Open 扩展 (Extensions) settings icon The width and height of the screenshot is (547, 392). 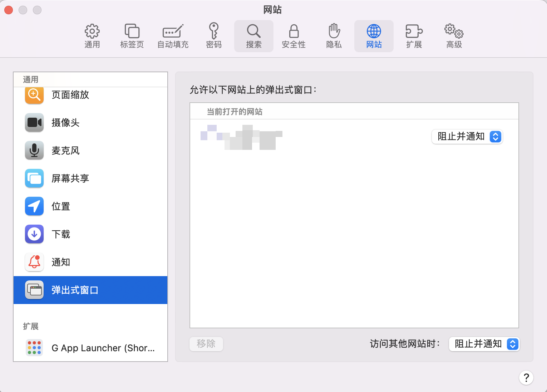click(x=414, y=35)
